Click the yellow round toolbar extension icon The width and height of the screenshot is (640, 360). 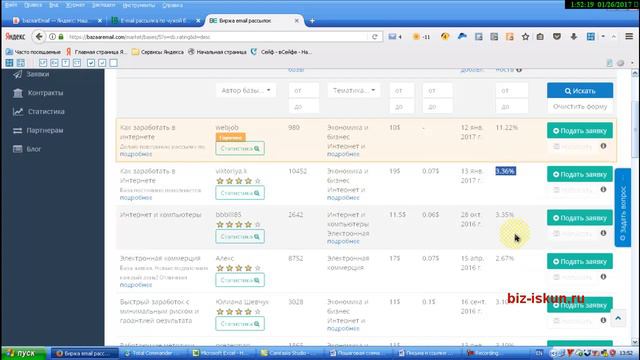[x=445, y=37]
